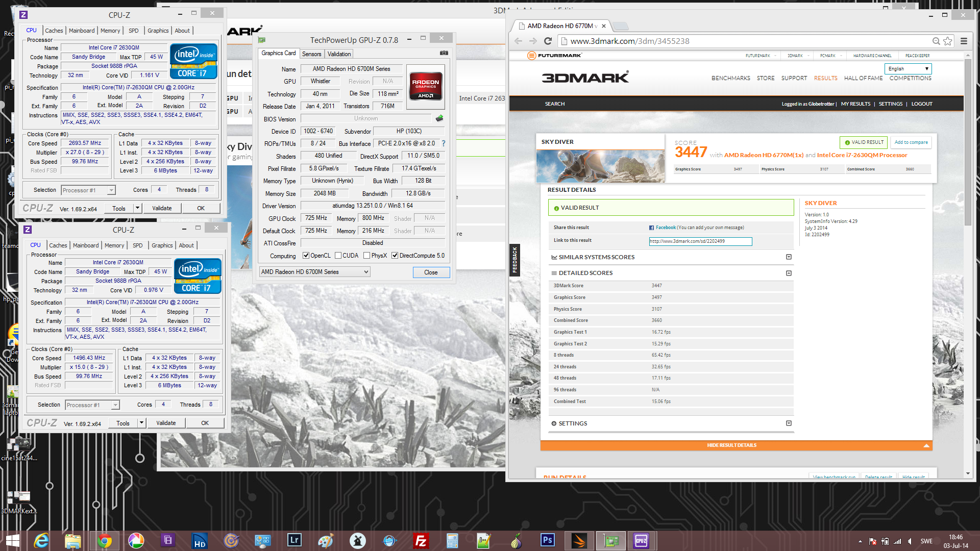Open FileZilla from taskbar
The width and height of the screenshot is (980, 551).
pyautogui.click(x=421, y=541)
